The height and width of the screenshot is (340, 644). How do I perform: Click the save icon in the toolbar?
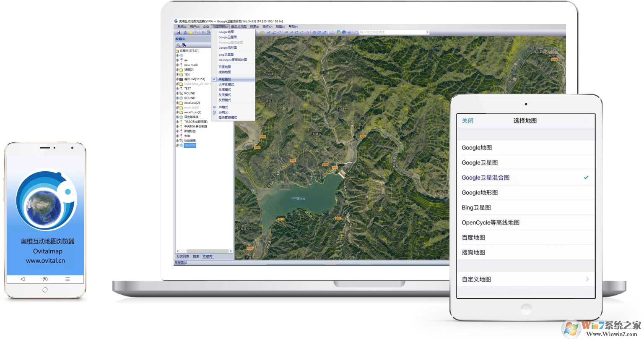(x=179, y=32)
